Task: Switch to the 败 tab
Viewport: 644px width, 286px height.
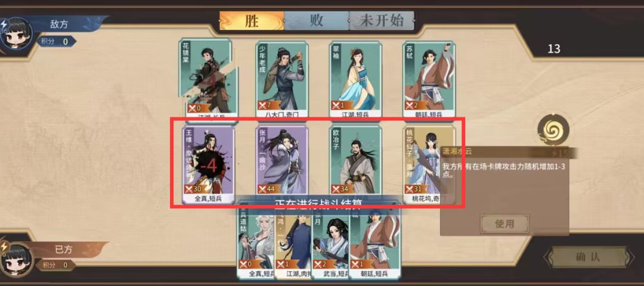Action: point(317,20)
